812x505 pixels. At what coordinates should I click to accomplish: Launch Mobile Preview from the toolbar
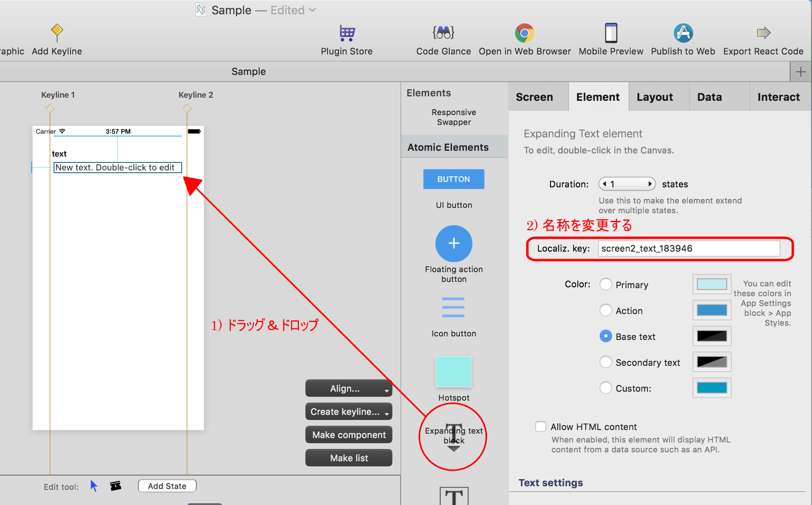(x=611, y=33)
